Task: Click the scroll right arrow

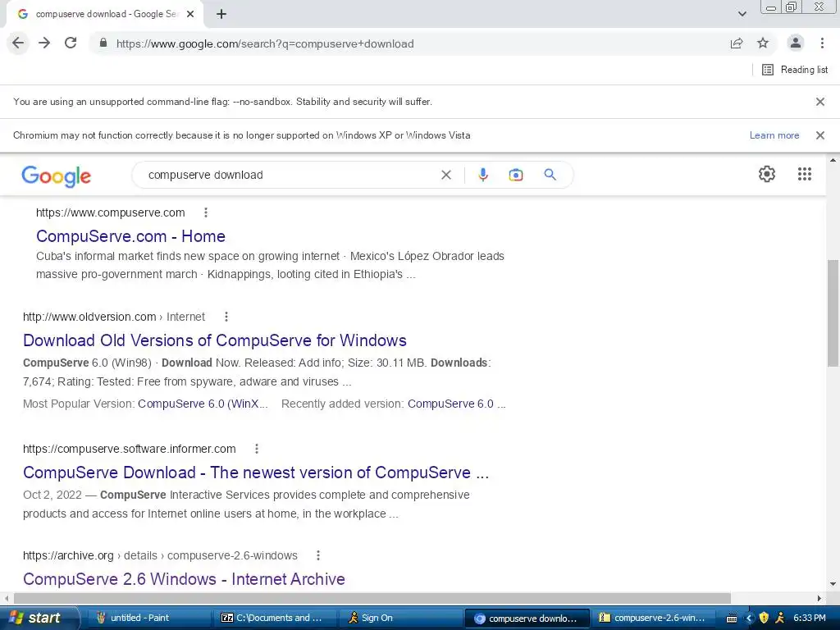Action: [x=819, y=598]
